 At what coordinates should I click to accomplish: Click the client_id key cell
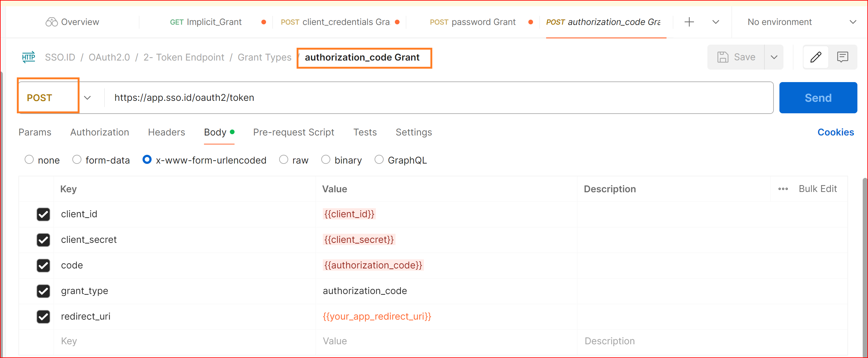(x=185, y=214)
